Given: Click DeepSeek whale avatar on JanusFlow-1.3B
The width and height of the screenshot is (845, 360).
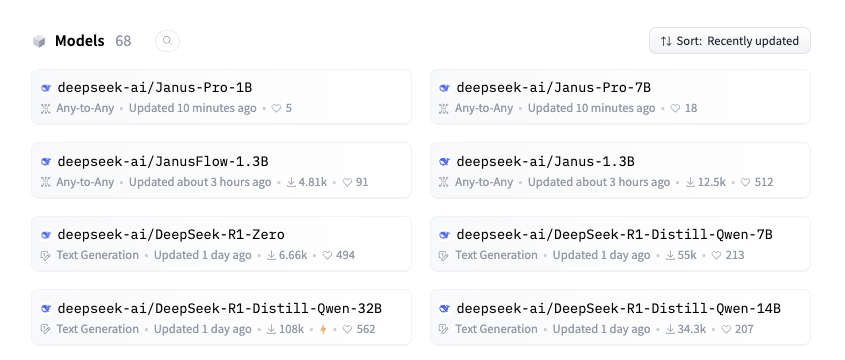Looking at the screenshot, I should 46,161.
